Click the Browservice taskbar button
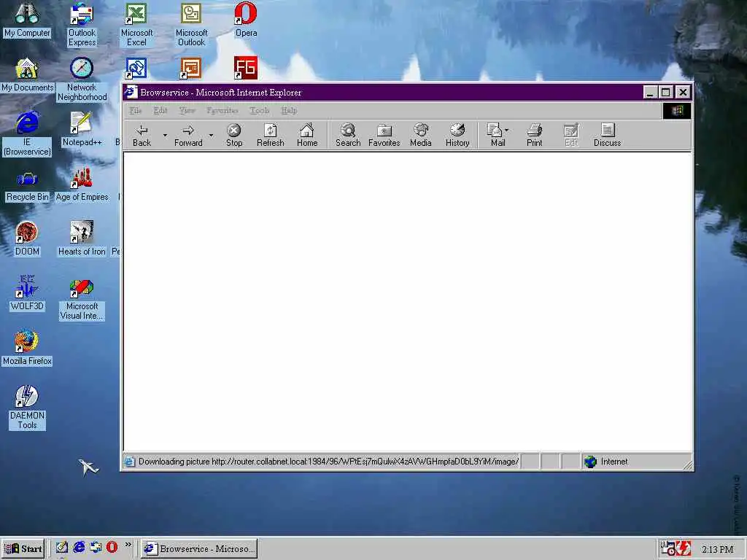 (200, 548)
